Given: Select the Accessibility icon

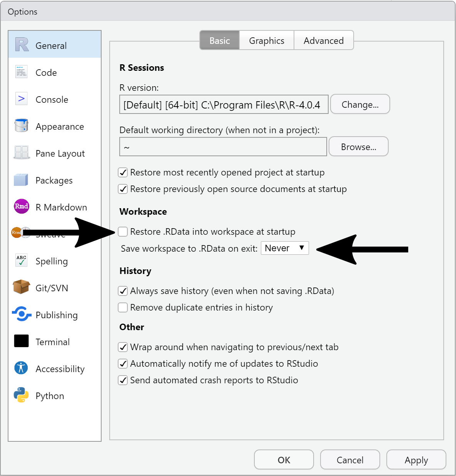Looking at the screenshot, I should [x=22, y=368].
